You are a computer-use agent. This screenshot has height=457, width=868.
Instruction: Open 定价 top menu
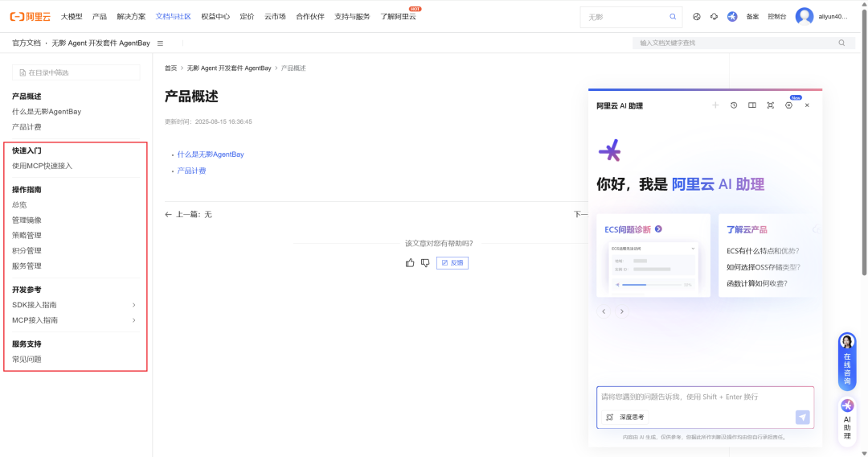pos(247,17)
